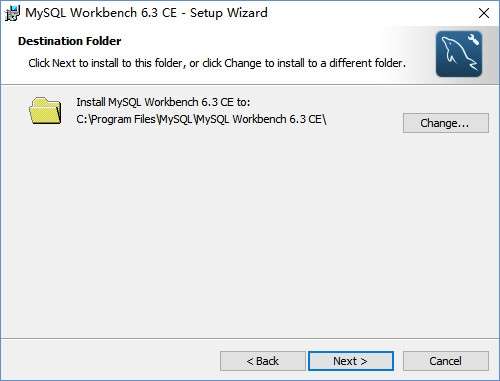The image size is (500, 381).
Task: Click the empty gray dialog body area
Action: 250,233
